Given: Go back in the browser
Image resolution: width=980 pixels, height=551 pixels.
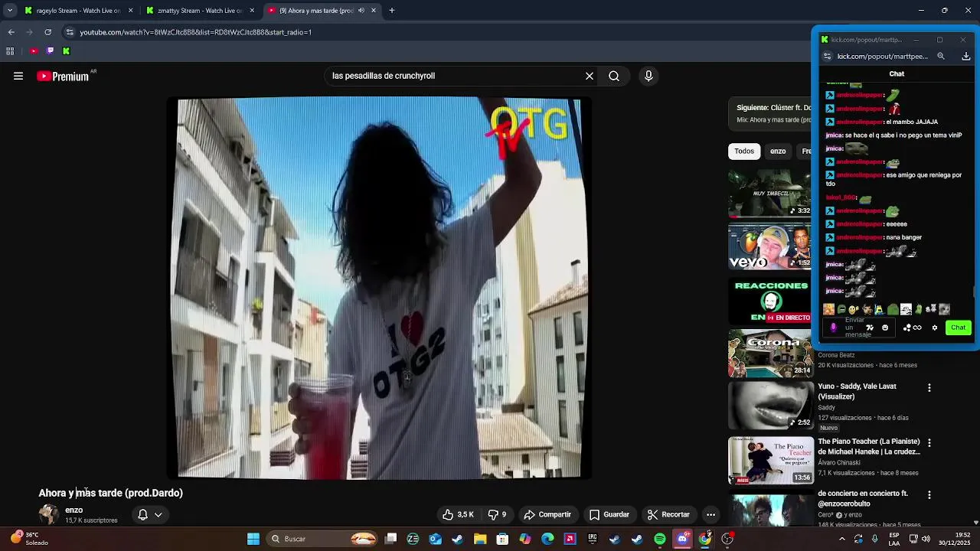Looking at the screenshot, I should point(11,32).
